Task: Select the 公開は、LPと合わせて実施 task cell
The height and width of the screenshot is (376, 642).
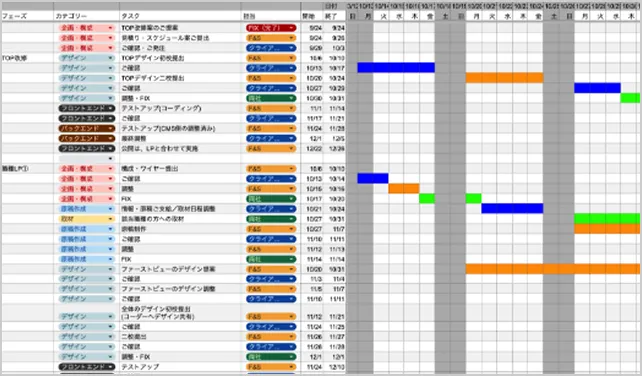Action: [x=180, y=149]
